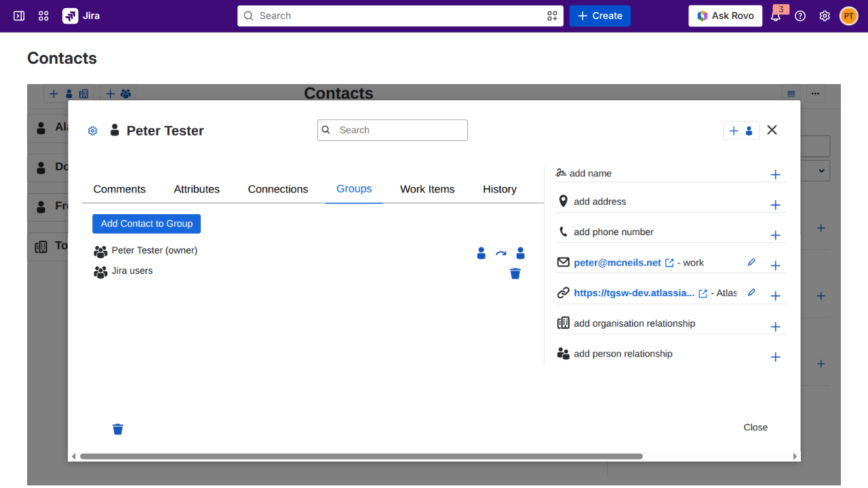Click the add person or organisation button behind dialog
This screenshot has width=868, height=488.
click(x=68, y=94)
